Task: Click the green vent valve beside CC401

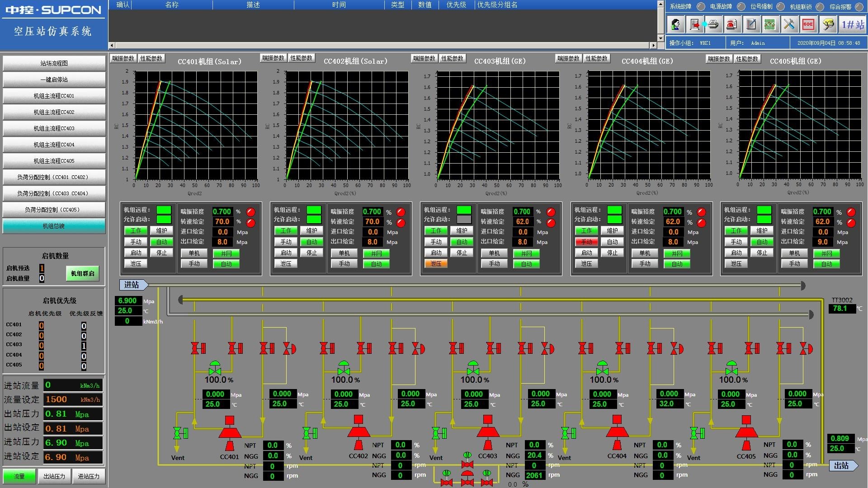Action: pos(180,433)
